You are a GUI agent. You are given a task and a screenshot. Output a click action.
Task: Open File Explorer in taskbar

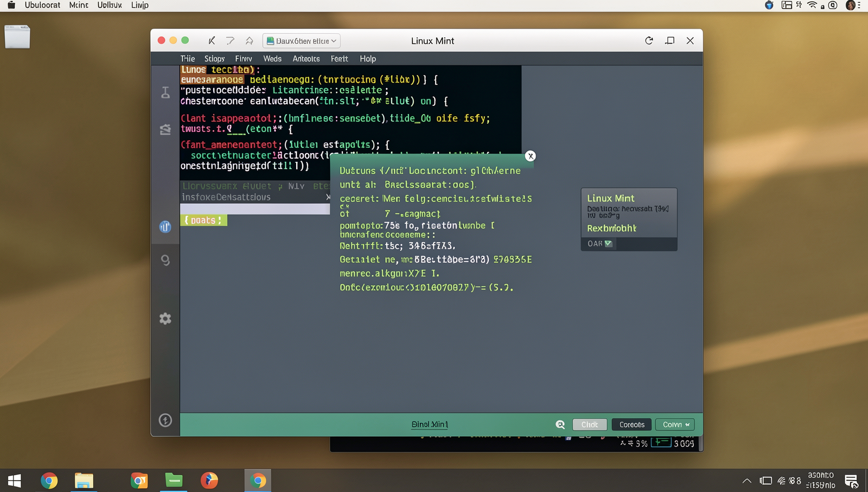point(84,481)
